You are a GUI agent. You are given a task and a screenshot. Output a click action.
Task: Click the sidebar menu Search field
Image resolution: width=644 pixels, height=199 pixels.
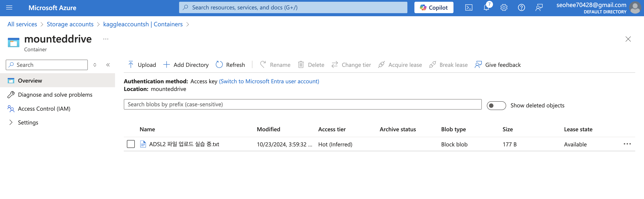(x=47, y=65)
